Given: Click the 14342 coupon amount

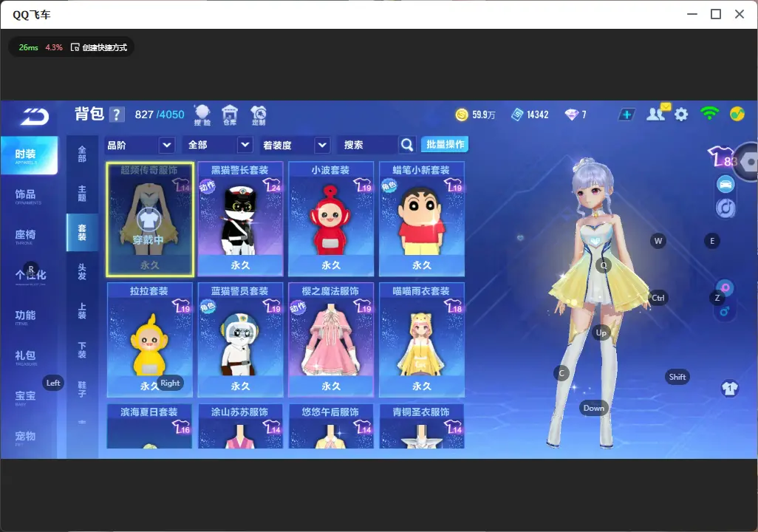Looking at the screenshot, I should [538, 115].
